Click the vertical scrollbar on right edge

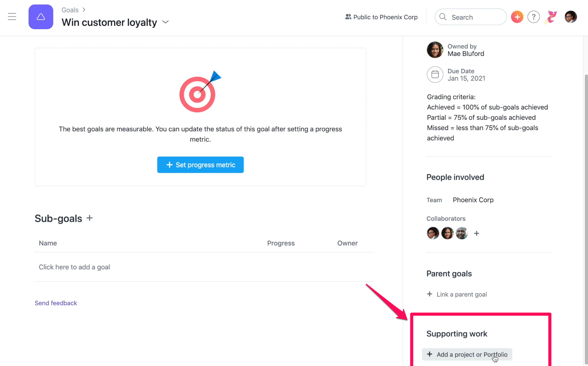coord(586,220)
